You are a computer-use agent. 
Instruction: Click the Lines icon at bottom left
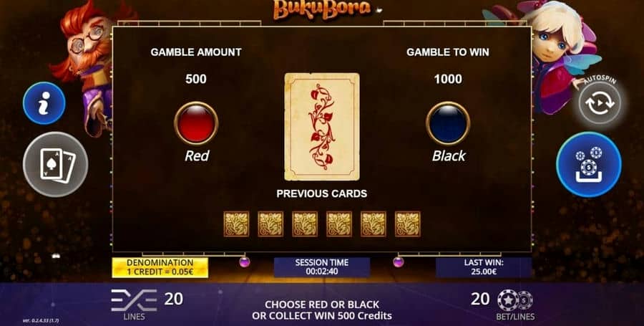pyautogui.click(x=135, y=300)
